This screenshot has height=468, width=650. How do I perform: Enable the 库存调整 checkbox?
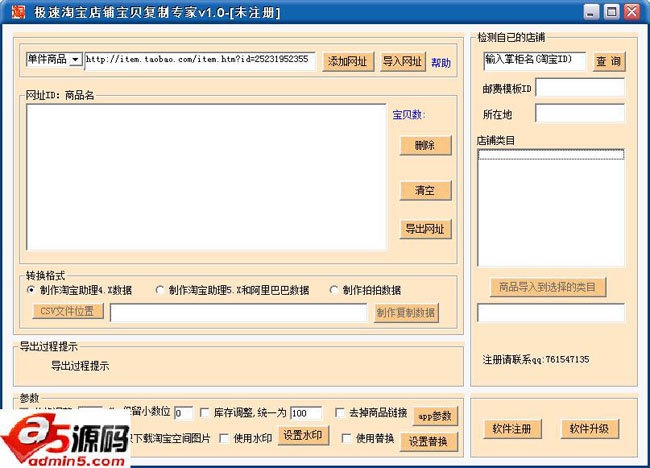coord(204,412)
